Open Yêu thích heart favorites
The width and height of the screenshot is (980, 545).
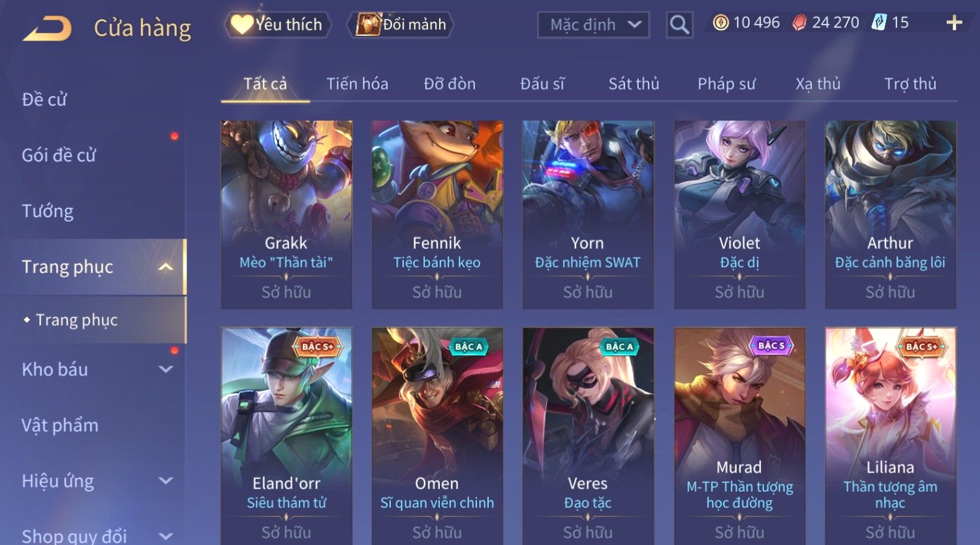(x=277, y=25)
